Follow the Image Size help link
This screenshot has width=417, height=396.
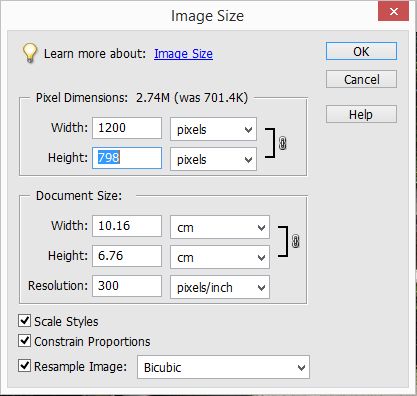point(183,54)
